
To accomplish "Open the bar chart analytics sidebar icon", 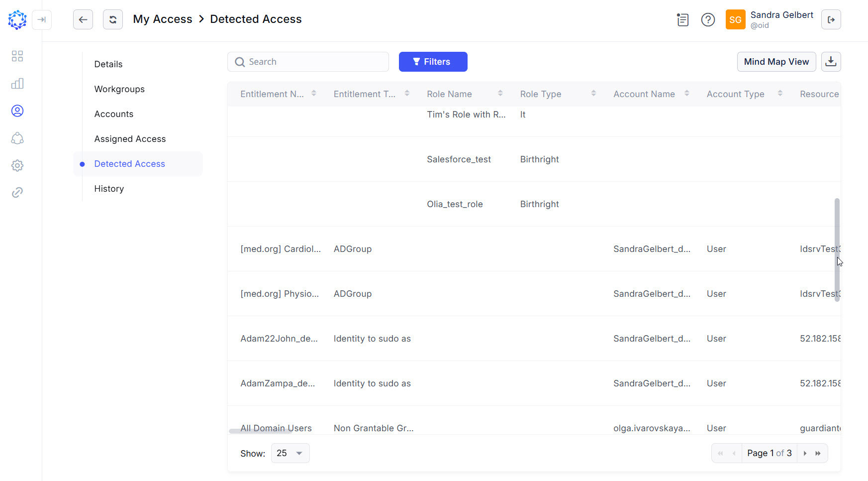I will [17, 83].
